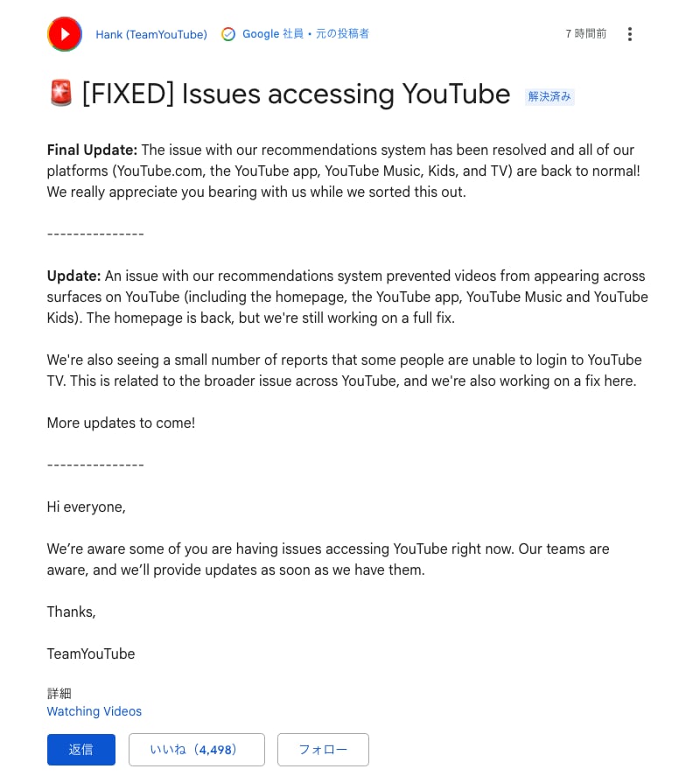The width and height of the screenshot is (700, 783).
Task: Select the 解決済み resolved badge
Action: tap(549, 97)
